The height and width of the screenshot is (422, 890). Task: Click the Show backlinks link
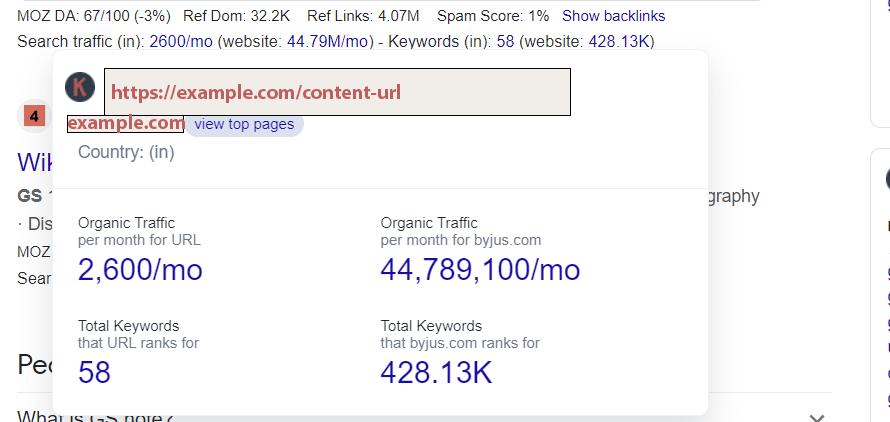click(613, 16)
